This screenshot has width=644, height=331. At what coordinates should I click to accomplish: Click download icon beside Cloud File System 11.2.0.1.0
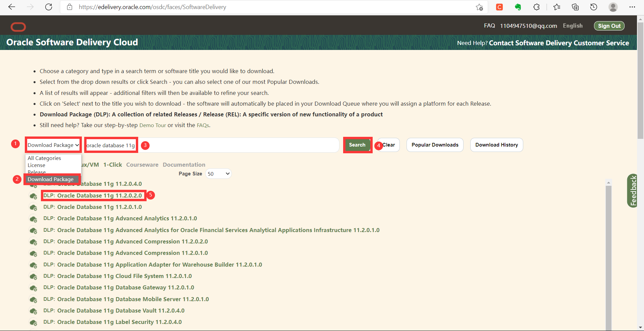(x=33, y=276)
